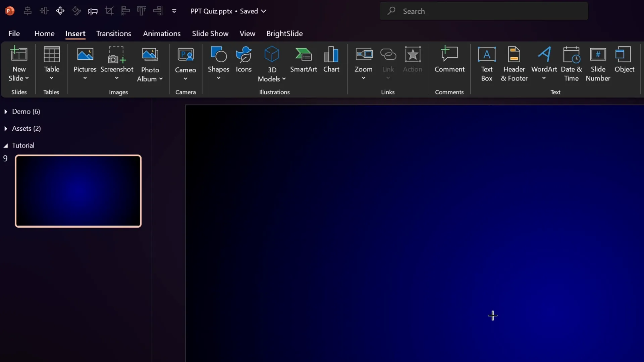This screenshot has width=644, height=362.
Task: Select the Text Box tool
Action: click(x=487, y=64)
